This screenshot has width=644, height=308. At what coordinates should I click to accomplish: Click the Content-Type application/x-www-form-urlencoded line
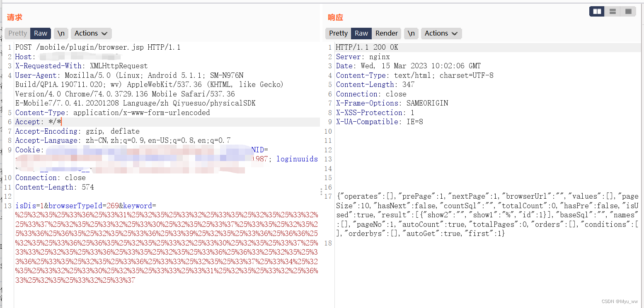click(x=113, y=113)
